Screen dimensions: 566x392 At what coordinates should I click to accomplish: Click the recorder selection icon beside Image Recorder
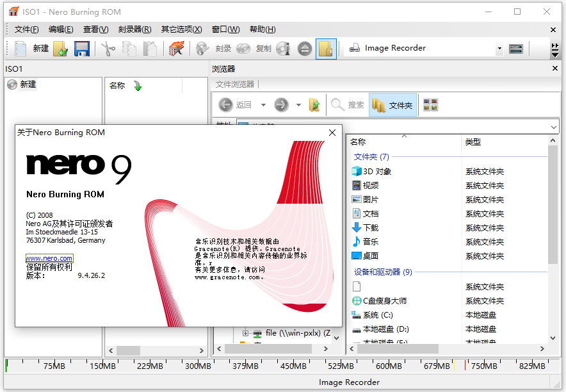tap(515, 49)
